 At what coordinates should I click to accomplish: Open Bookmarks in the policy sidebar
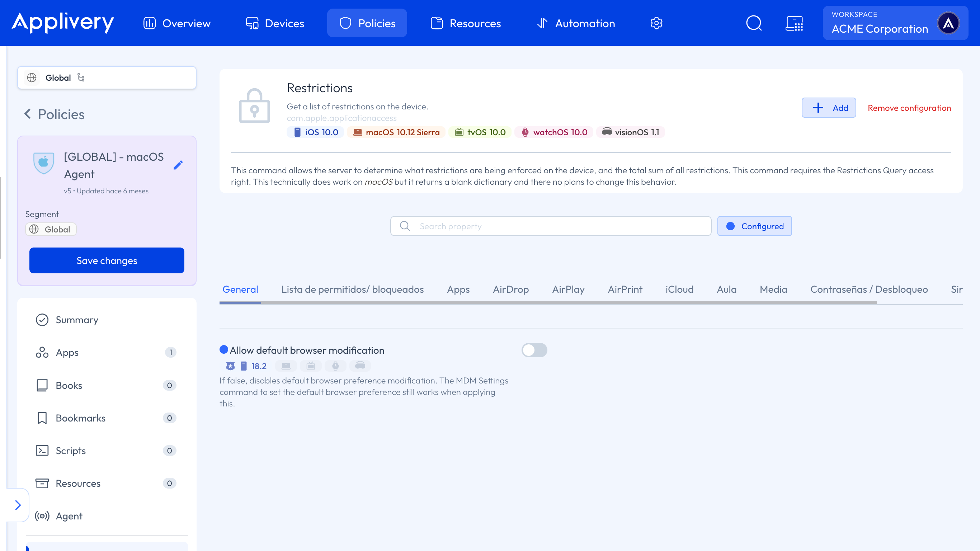(107, 418)
